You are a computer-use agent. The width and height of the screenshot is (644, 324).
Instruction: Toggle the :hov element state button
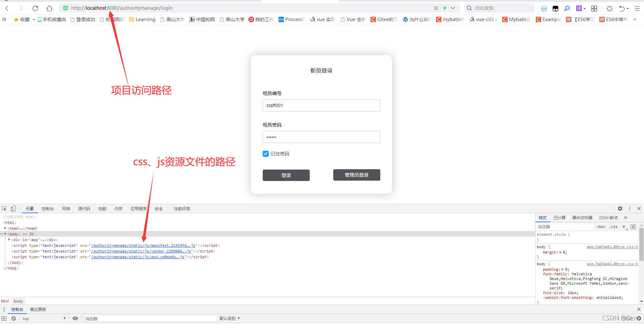(601, 227)
